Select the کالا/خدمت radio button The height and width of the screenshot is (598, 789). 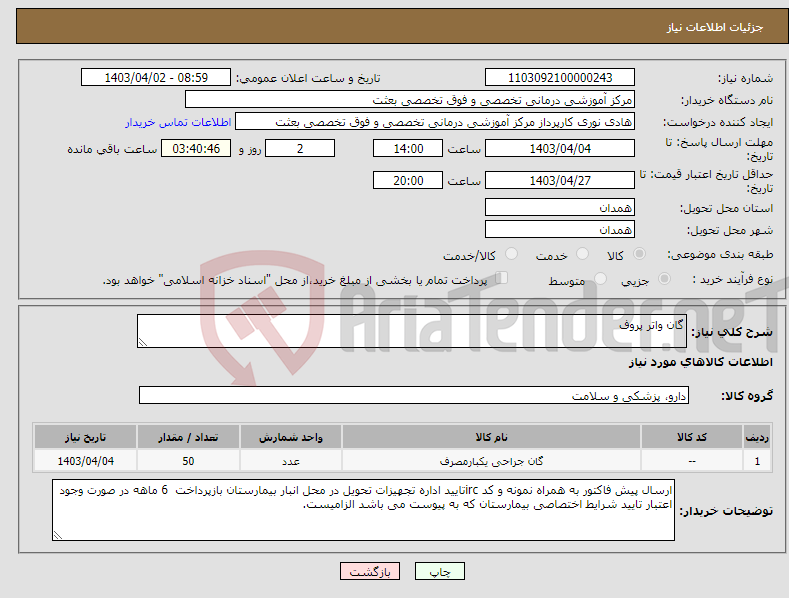point(511,254)
